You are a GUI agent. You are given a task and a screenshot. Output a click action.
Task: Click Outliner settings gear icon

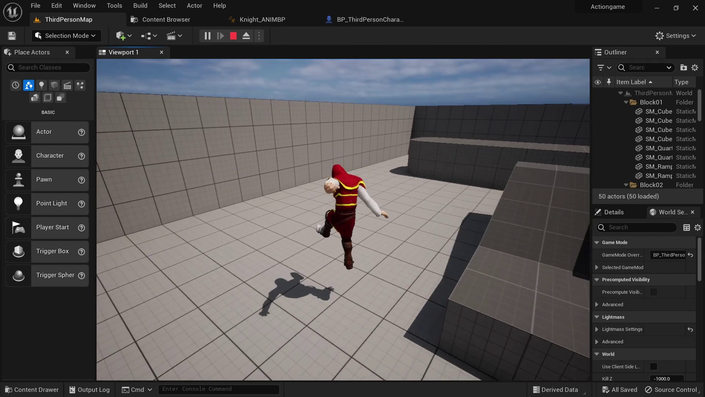[695, 67]
